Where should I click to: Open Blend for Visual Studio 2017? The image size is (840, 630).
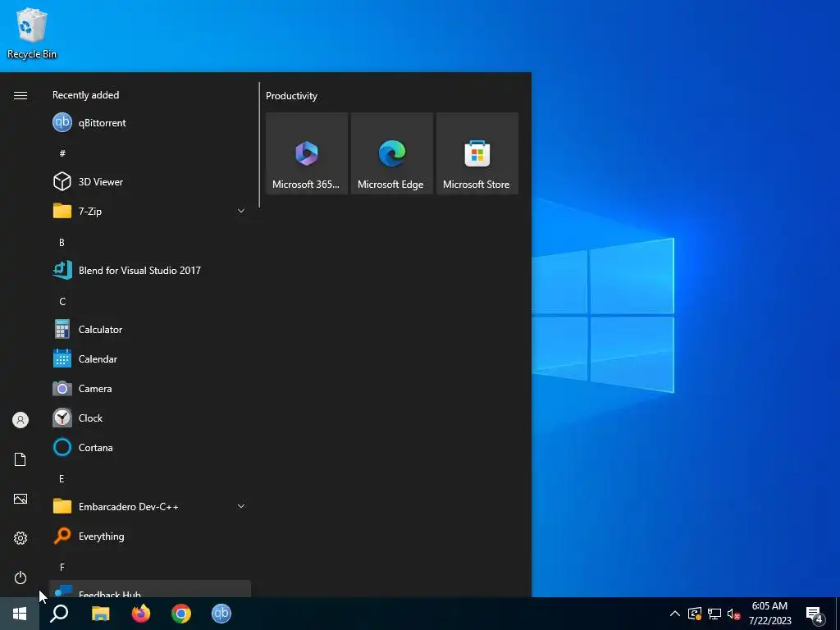tap(150, 270)
